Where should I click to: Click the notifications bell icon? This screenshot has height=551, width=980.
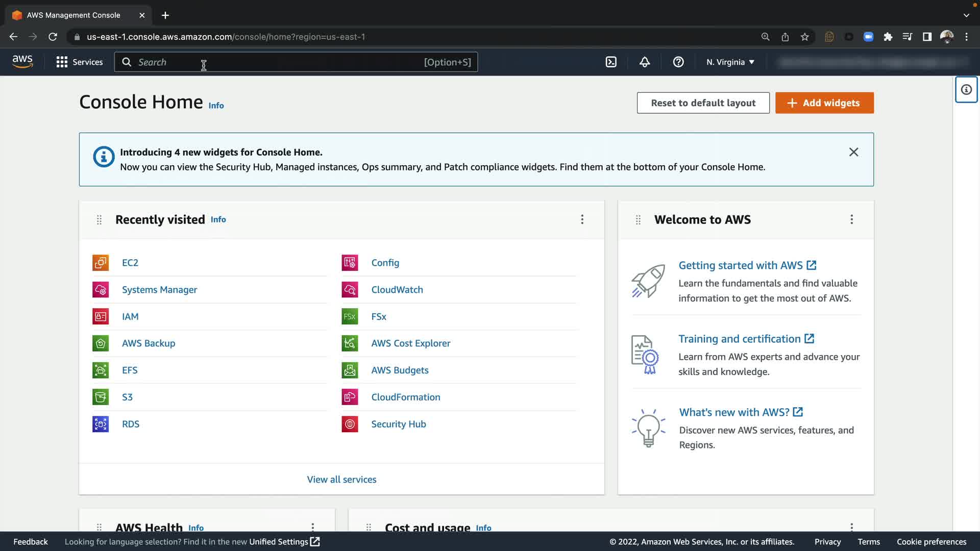point(645,62)
